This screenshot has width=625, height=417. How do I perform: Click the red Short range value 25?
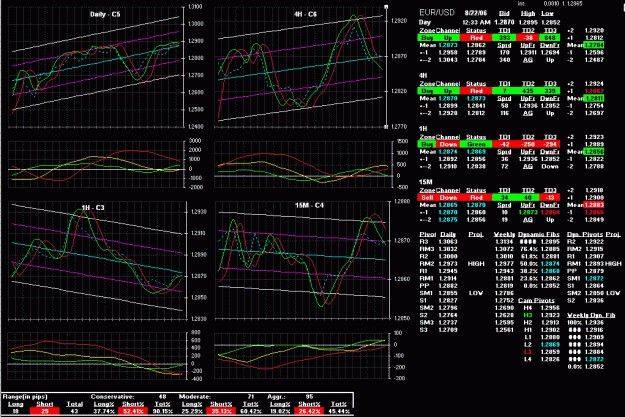coord(45,411)
